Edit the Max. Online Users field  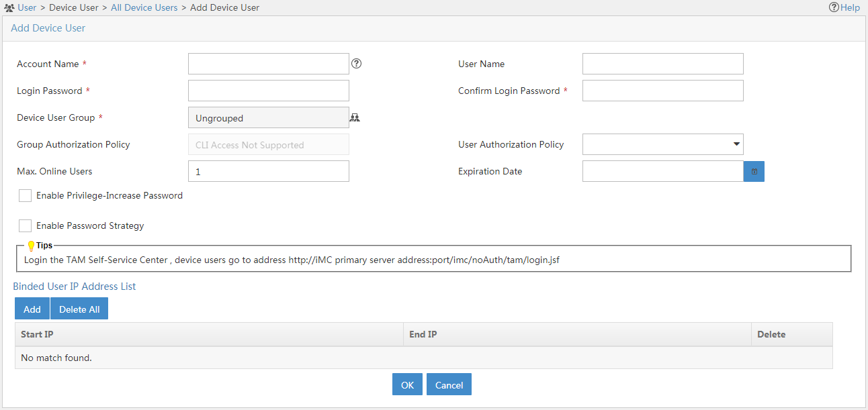point(268,171)
